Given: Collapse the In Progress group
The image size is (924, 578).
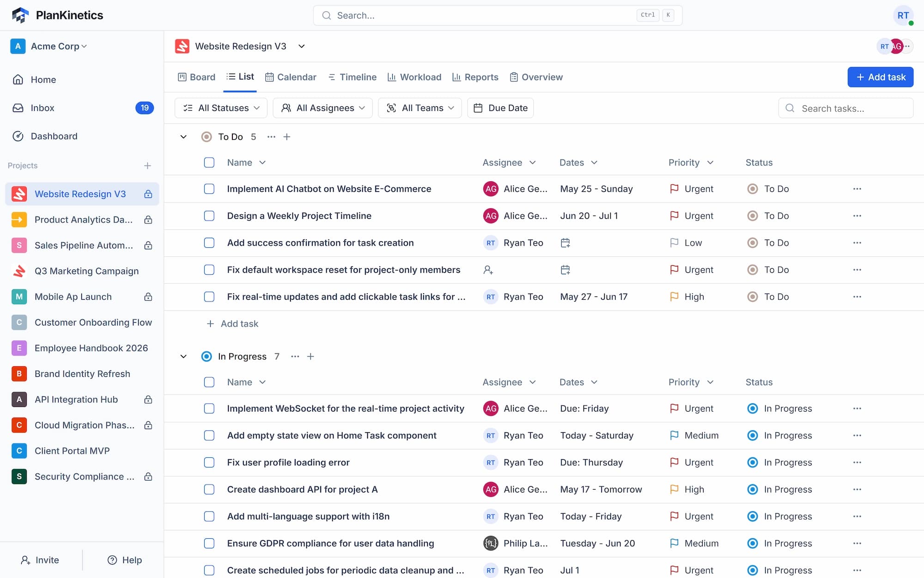Looking at the screenshot, I should 183,357.
